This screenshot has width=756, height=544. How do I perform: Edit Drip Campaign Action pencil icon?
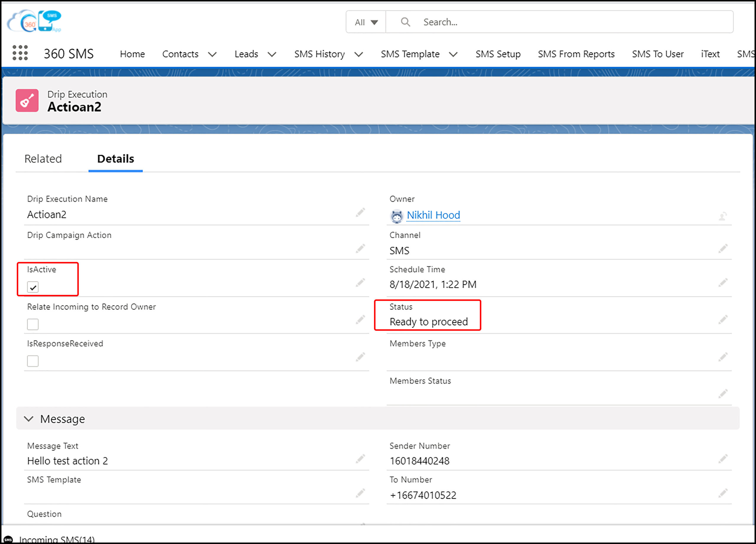pos(360,248)
